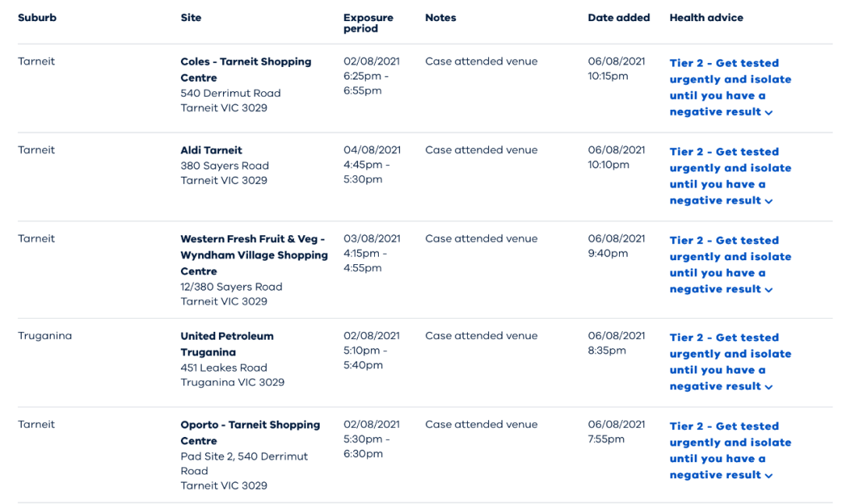Select Coles - Tarneit Shopping Centre site name
This screenshot has width=842, height=504.
pyautogui.click(x=246, y=69)
